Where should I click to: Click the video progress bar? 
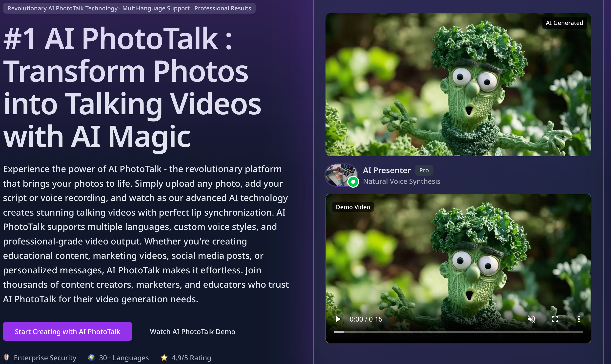click(458, 332)
